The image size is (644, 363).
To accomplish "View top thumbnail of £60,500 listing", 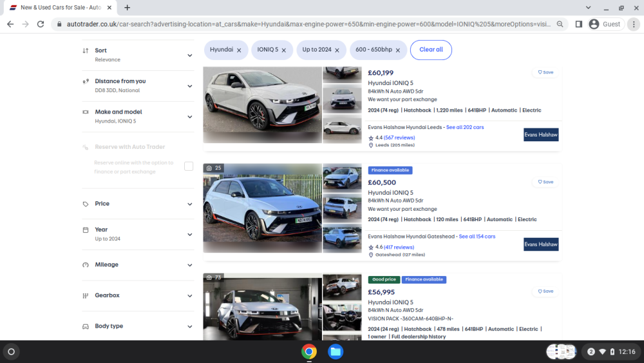I will (342, 179).
